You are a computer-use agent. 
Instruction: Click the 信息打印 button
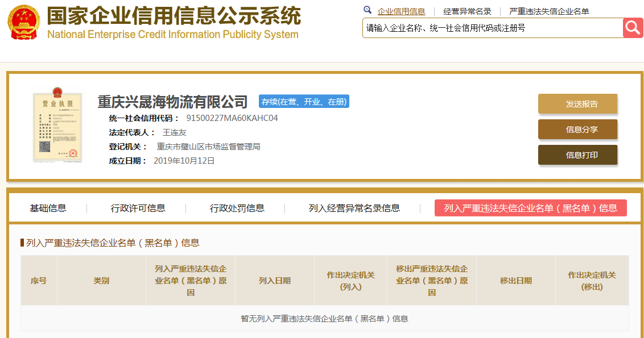point(577,155)
